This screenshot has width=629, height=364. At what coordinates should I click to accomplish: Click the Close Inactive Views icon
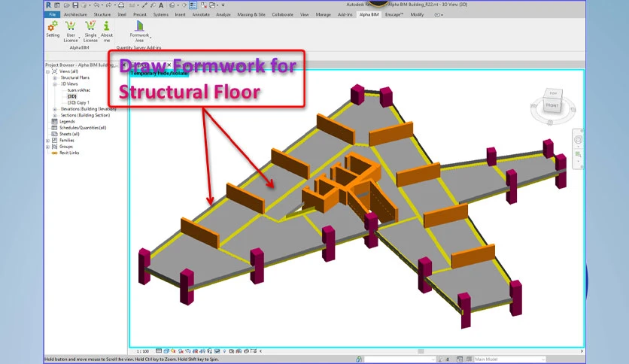[204, 5]
